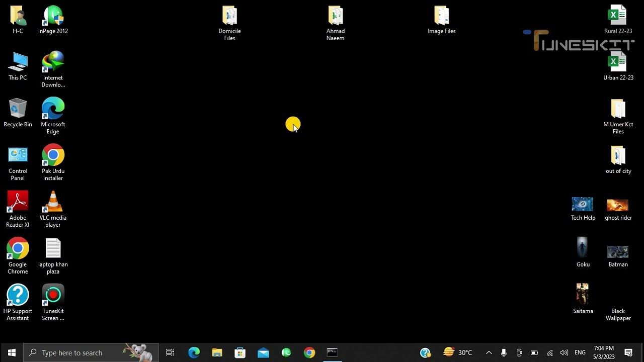
Task: Open WhatsApp from the taskbar
Action: coord(286,352)
